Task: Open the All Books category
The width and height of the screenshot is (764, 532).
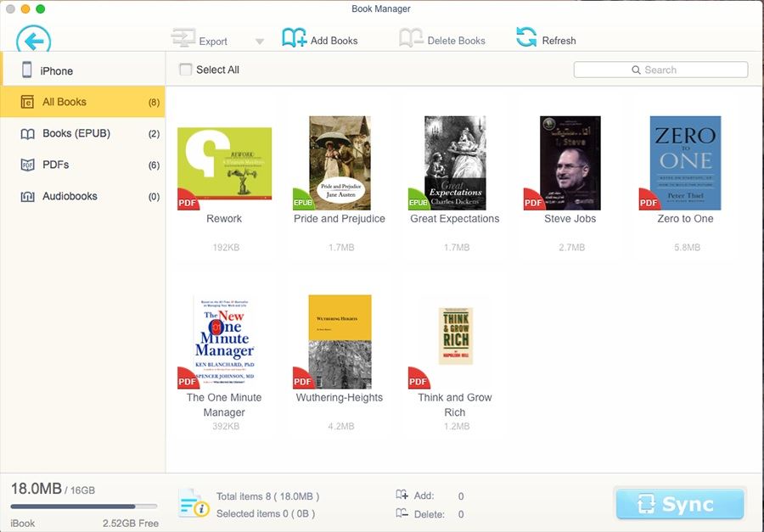Action: tap(82, 102)
